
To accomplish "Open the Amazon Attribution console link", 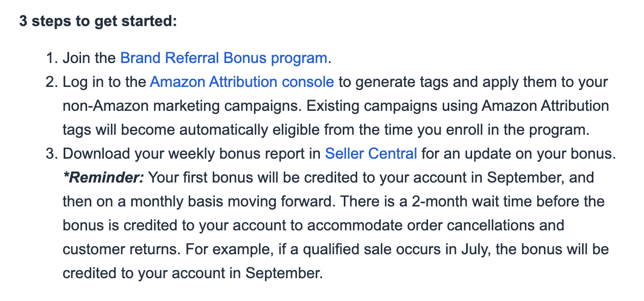I will [x=242, y=82].
